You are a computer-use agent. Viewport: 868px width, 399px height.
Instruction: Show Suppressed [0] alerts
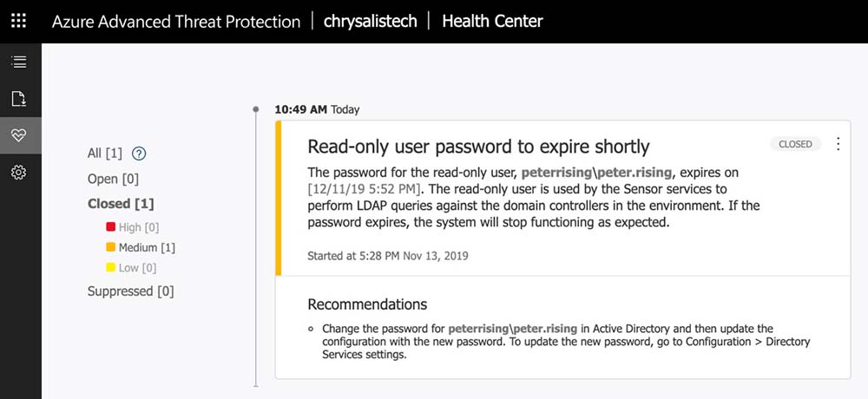point(130,291)
